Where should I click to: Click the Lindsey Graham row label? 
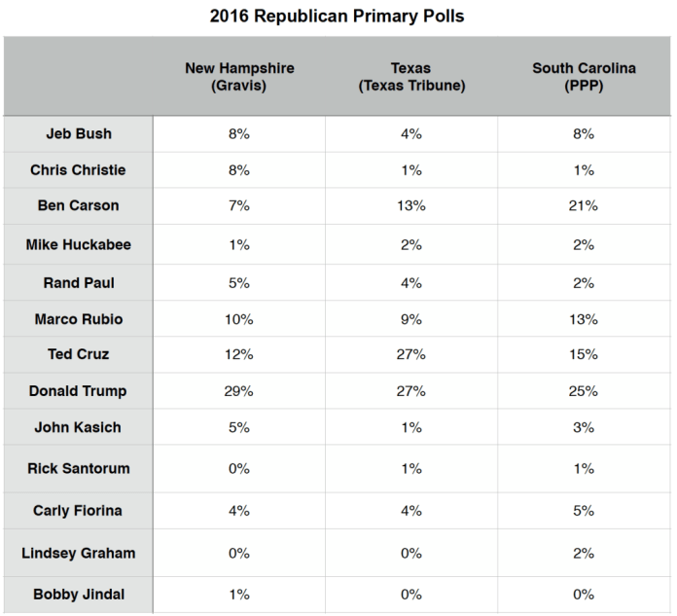coord(78,553)
